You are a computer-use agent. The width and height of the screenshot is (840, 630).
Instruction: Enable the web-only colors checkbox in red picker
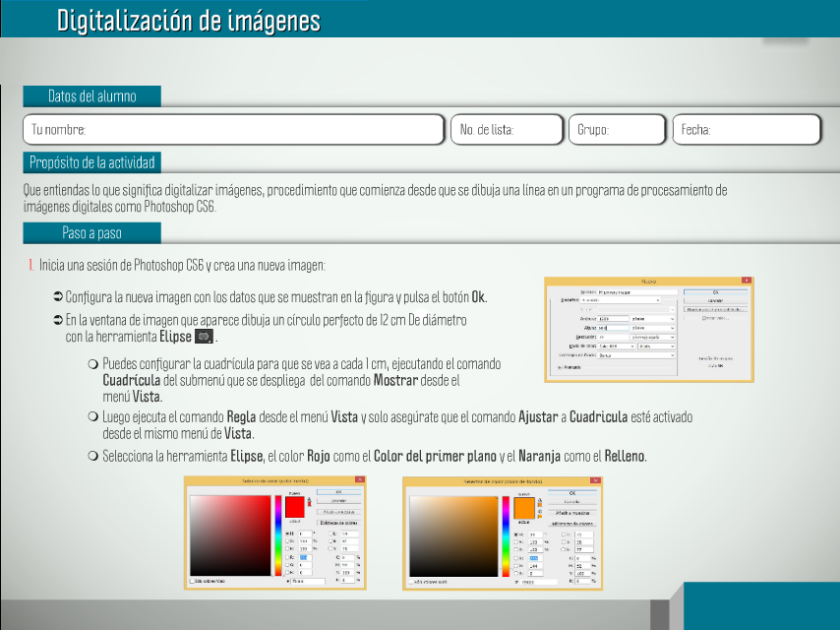pos(192,582)
